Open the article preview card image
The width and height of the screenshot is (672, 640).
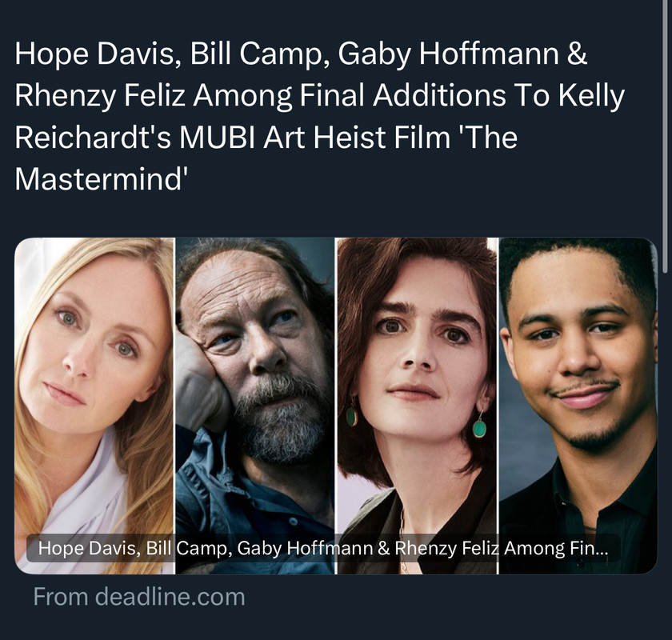pos(336,406)
